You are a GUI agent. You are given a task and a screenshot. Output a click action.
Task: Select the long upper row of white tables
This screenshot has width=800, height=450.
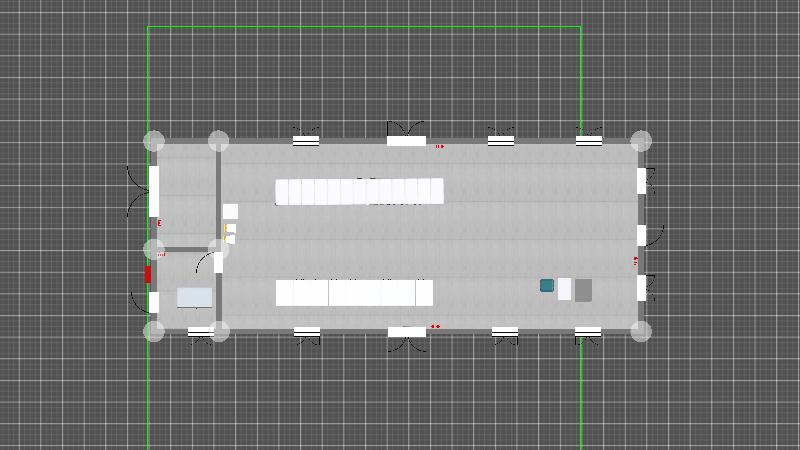359,191
